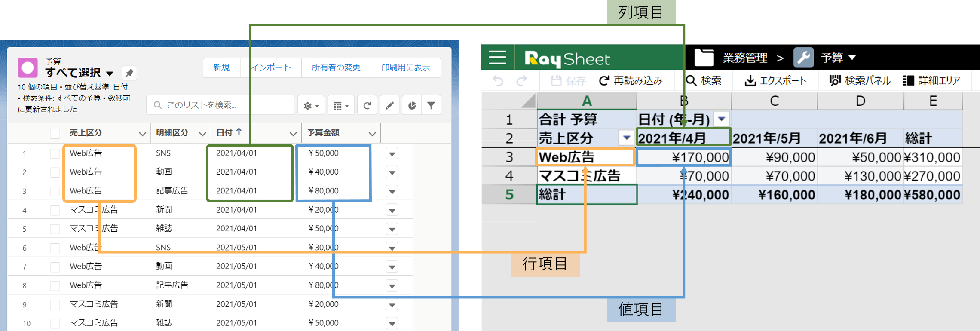This screenshot has width=980, height=331.
Task: Expand the 予算 dropdown in RaySheet header
Action: point(852,58)
